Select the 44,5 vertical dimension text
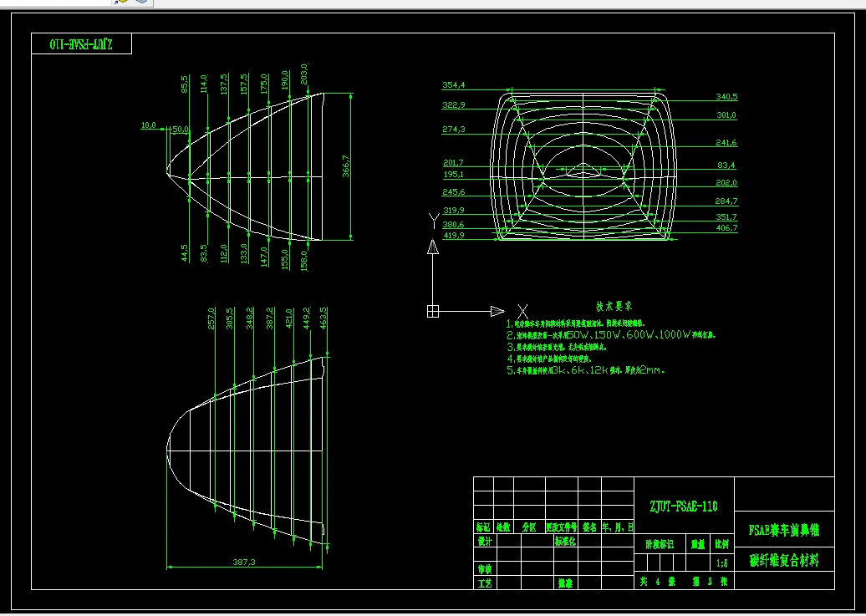This screenshot has width=866, height=616. coord(185,253)
